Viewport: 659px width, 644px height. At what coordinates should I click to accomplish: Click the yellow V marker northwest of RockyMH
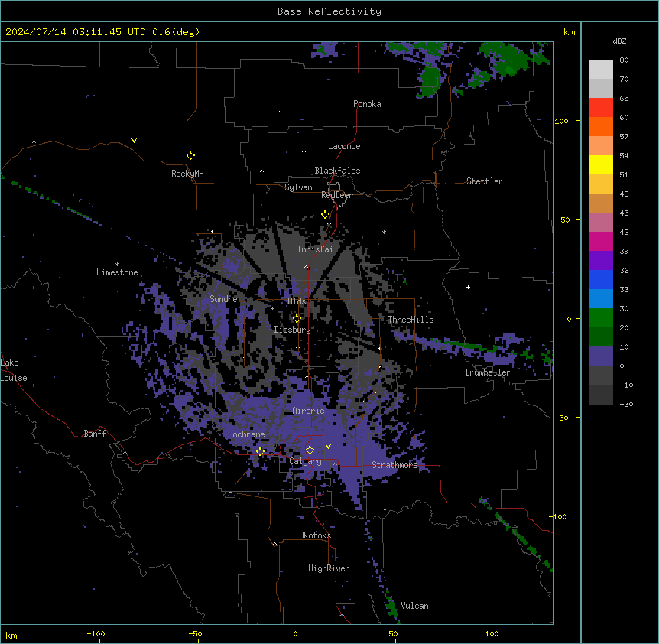(134, 141)
